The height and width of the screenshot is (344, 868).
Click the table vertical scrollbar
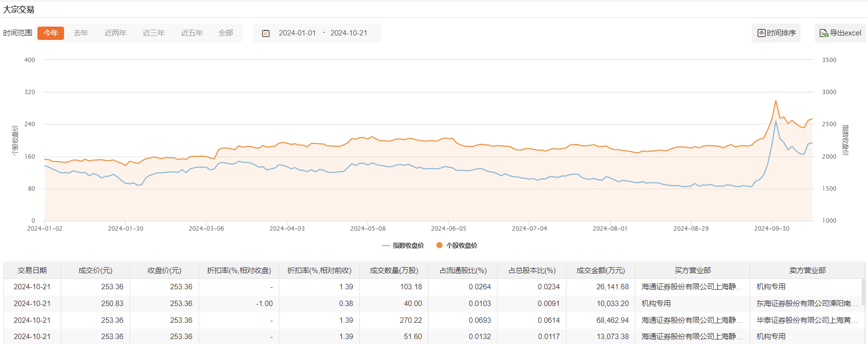pyautogui.click(x=863, y=292)
